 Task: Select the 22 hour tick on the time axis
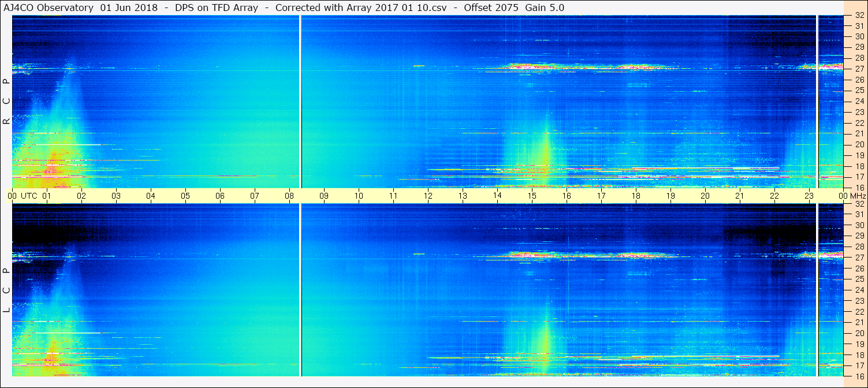774,196
